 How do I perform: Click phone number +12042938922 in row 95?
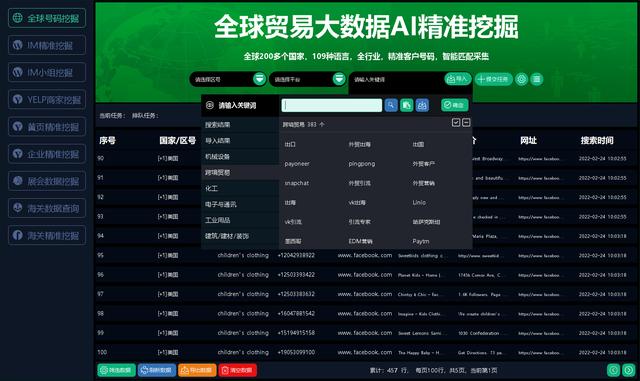tap(296, 255)
